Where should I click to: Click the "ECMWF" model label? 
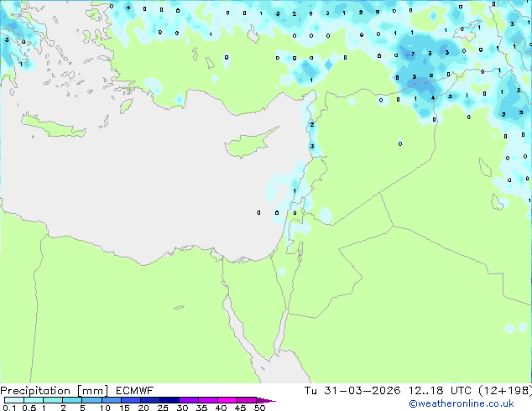tap(135, 390)
